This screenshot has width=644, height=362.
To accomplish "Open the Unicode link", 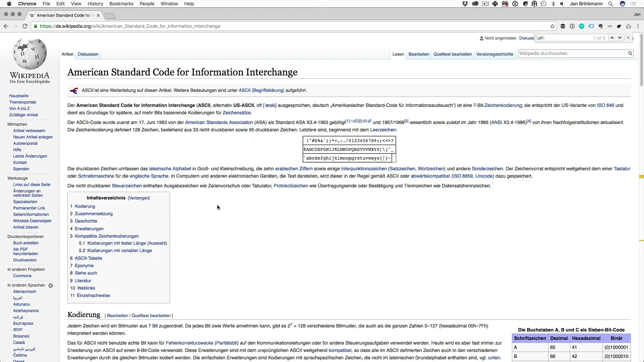I will click(x=484, y=176).
